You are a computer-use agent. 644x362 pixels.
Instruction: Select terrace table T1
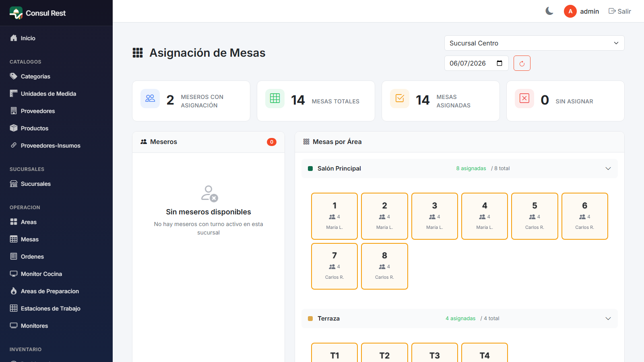pos(334,352)
